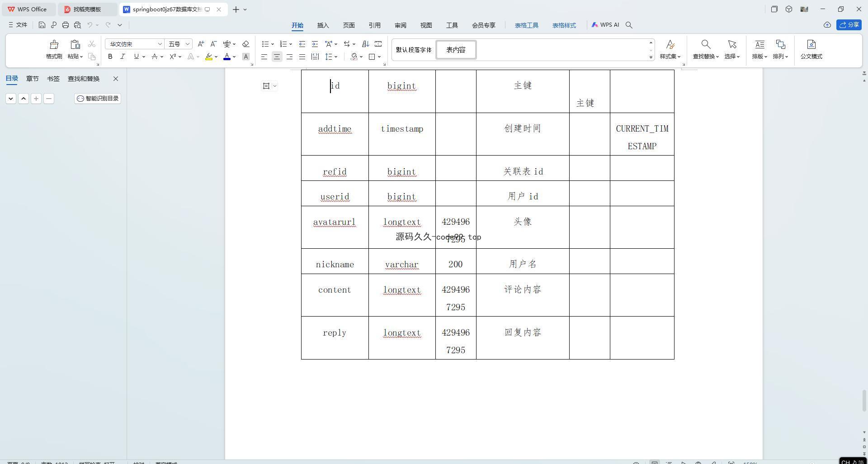Set right paragraph alignment
The image size is (868, 464).
pos(289,57)
